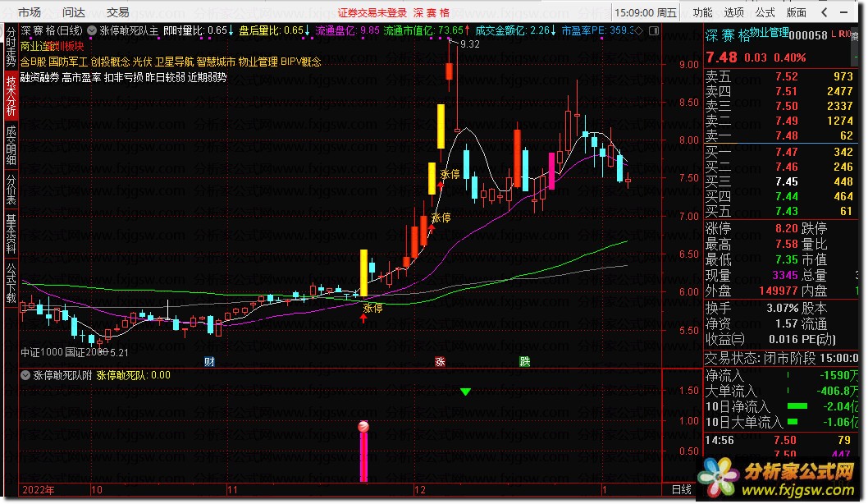The width and height of the screenshot is (868, 504).
Task: Click the 净流入 value -1590万
Action: coord(839,375)
